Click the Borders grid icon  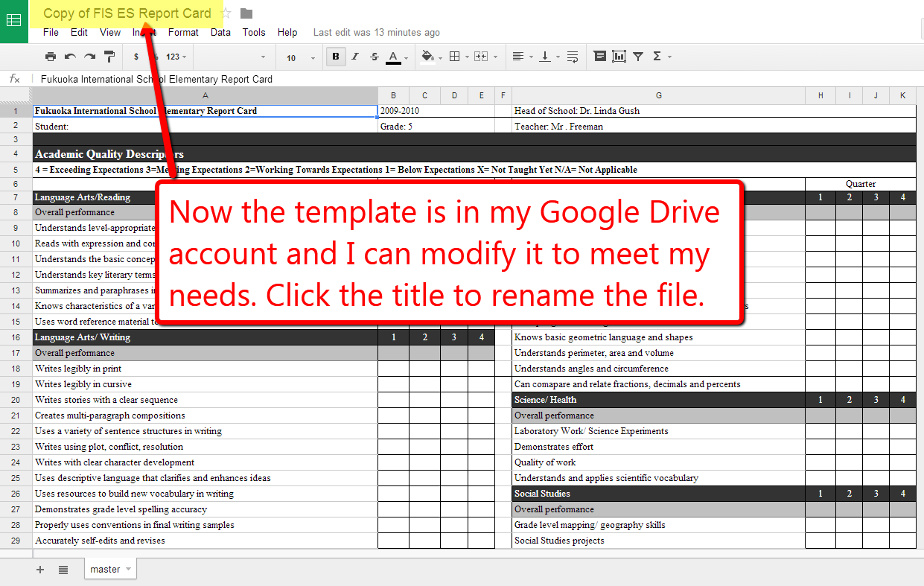click(454, 57)
